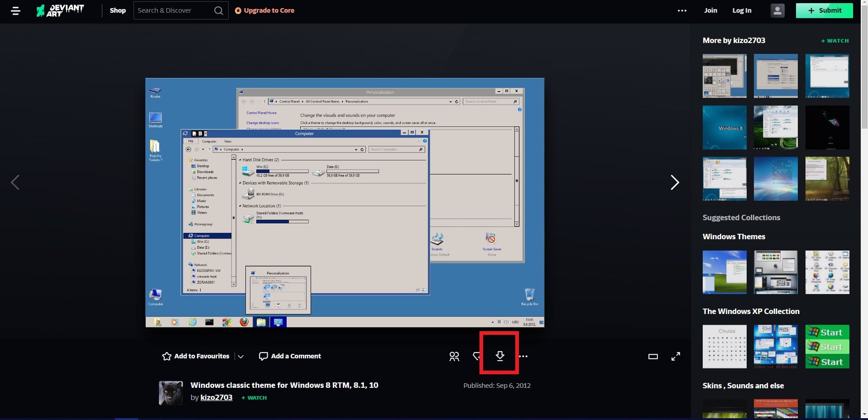Expand the image to fullscreen

pyautogui.click(x=676, y=357)
